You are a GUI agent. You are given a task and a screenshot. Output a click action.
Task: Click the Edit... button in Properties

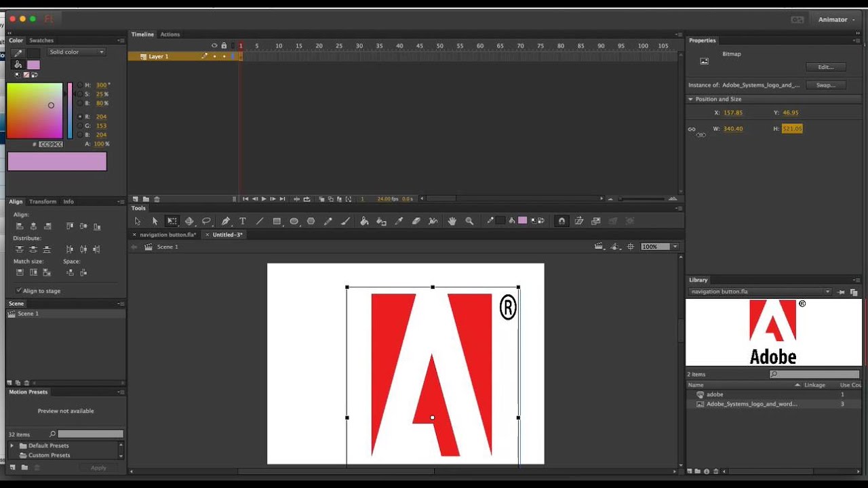(x=825, y=67)
